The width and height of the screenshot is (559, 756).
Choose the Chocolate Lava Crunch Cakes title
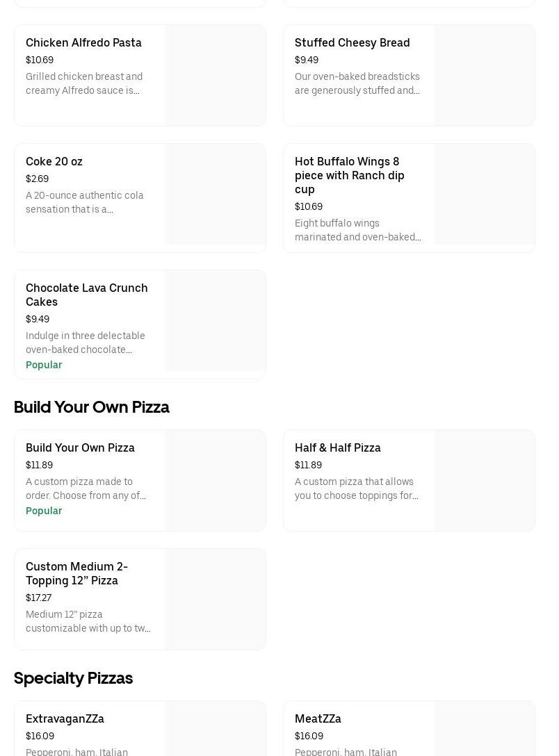click(86, 295)
